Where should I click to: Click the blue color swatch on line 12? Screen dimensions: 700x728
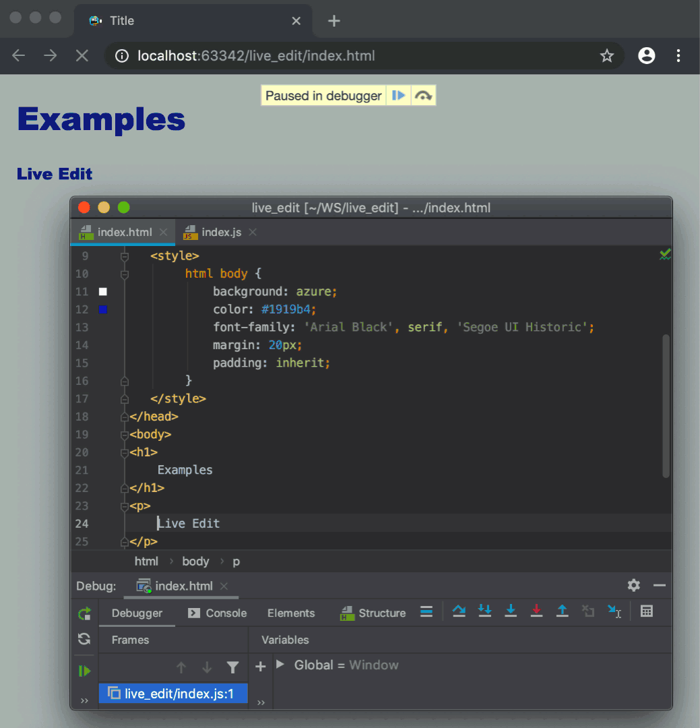tap(103, 309)
